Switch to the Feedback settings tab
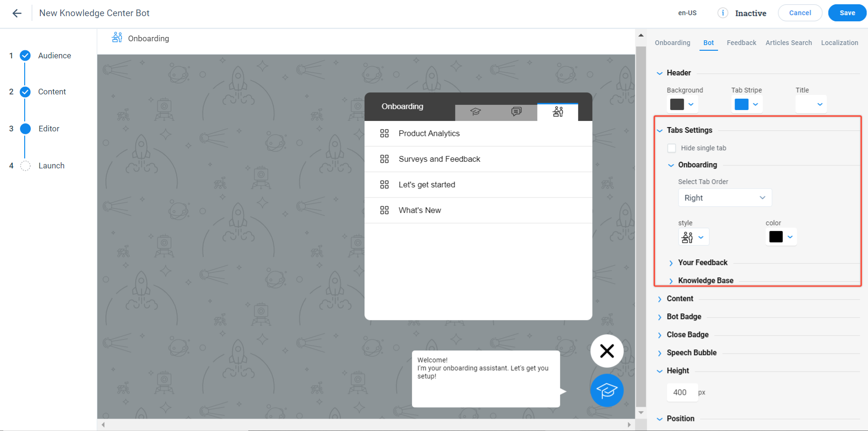Screen dimensions: 868x431 (x=741, y=43)
